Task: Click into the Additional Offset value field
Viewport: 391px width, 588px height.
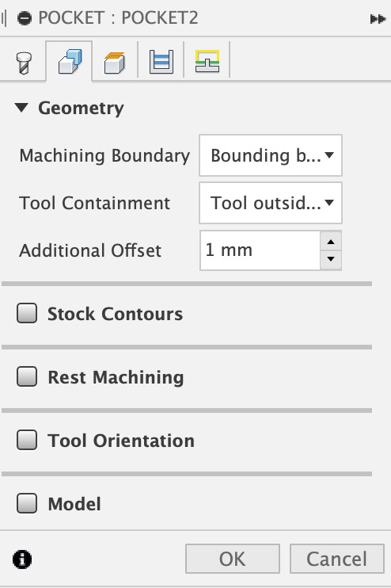Action: (x=260, y=250)
